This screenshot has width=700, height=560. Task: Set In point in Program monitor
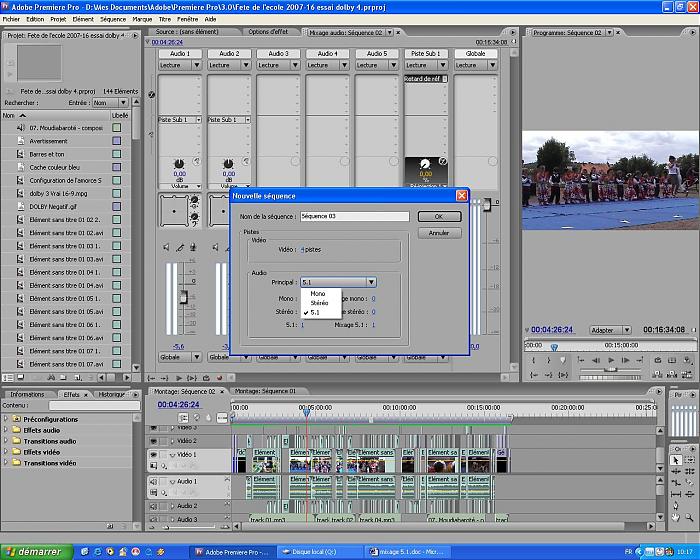click(533, 360)
